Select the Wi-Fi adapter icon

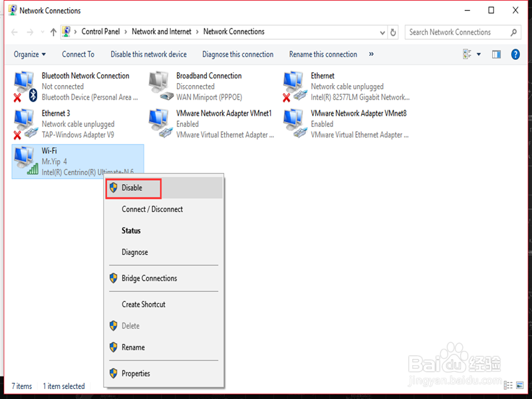point(26,161)
